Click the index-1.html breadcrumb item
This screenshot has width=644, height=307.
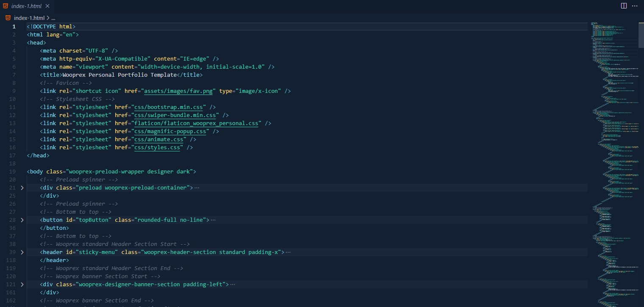(30, 18)
